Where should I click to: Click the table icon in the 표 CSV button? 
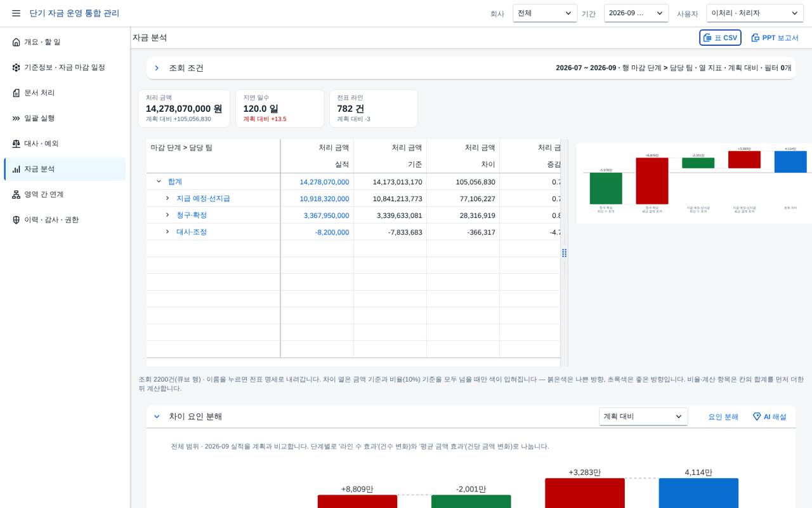707,37
